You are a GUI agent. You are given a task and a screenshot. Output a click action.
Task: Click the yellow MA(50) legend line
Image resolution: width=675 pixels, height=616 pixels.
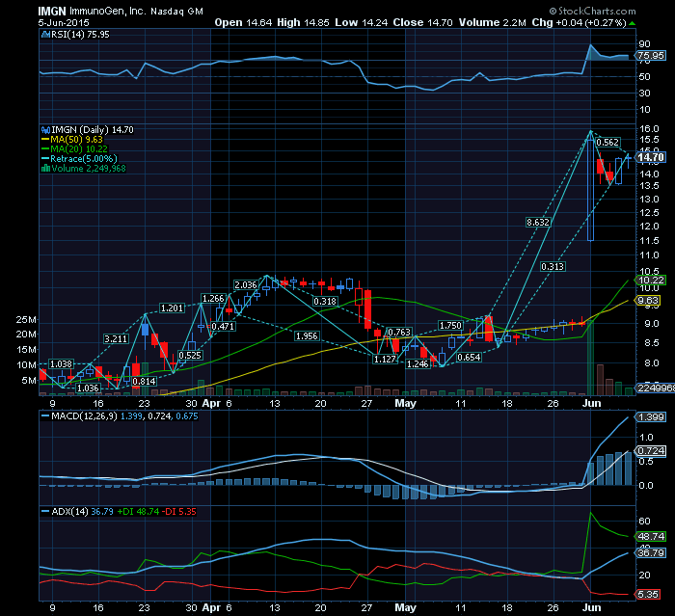coord(45,140)
